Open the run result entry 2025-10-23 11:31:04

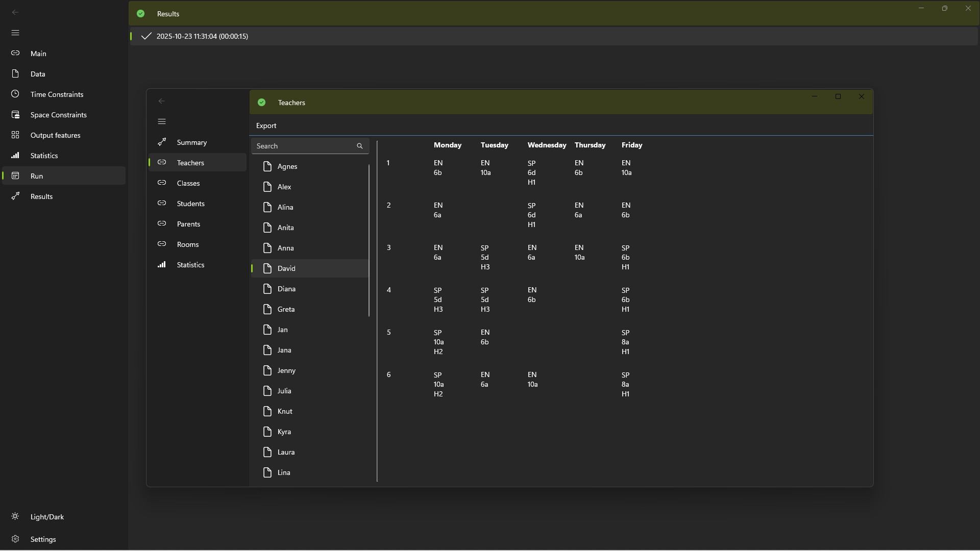(x=202, y=36)
